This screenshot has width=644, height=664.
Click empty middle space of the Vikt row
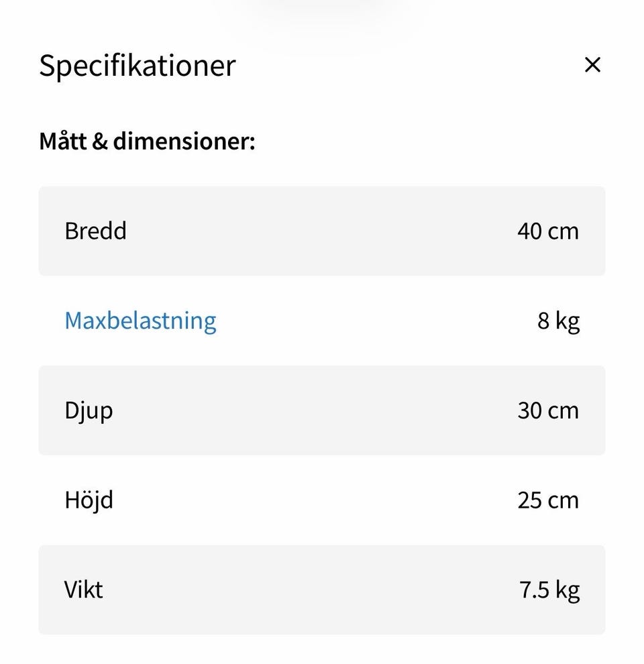click(322, 590)
